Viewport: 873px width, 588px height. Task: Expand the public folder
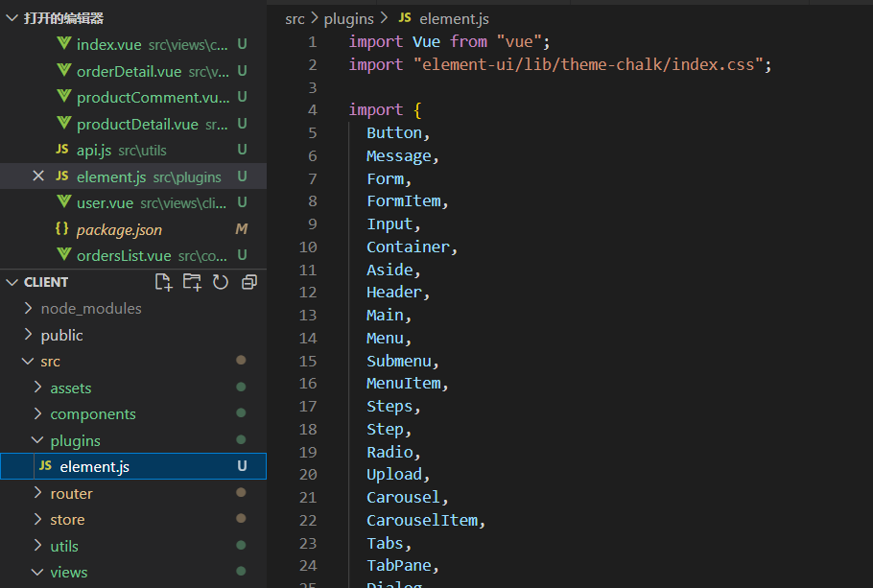(x=29, y=334)
